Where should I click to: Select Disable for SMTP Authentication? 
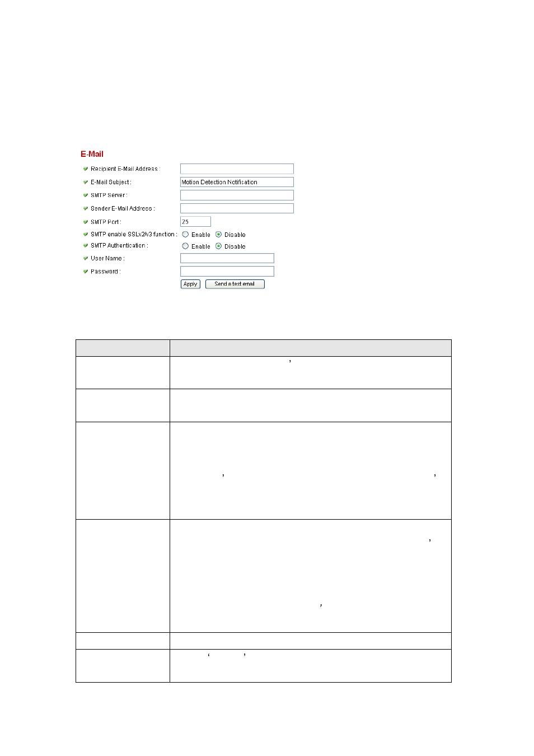tap(218, 246)
